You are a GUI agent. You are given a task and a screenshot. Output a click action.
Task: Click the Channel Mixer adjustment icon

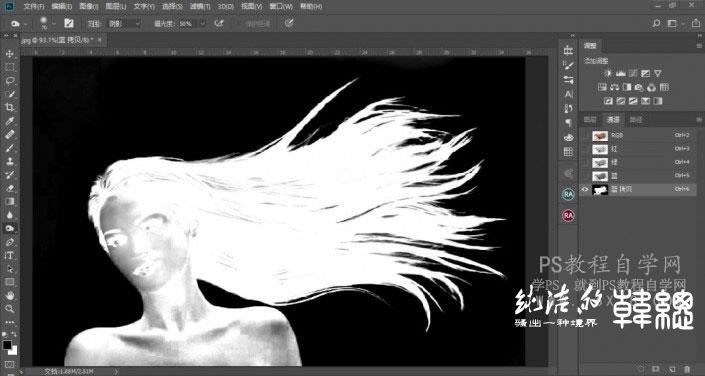click(x=651, y=87)
